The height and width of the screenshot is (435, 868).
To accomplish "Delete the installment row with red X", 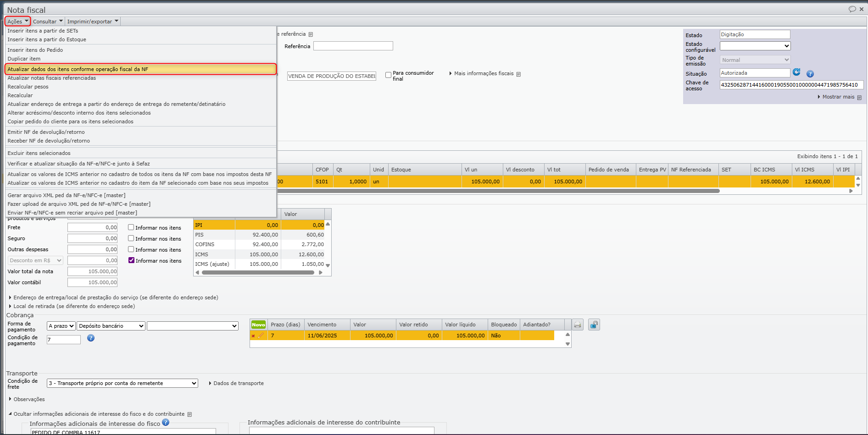I will pyautogui.click(x=253, y=336).
